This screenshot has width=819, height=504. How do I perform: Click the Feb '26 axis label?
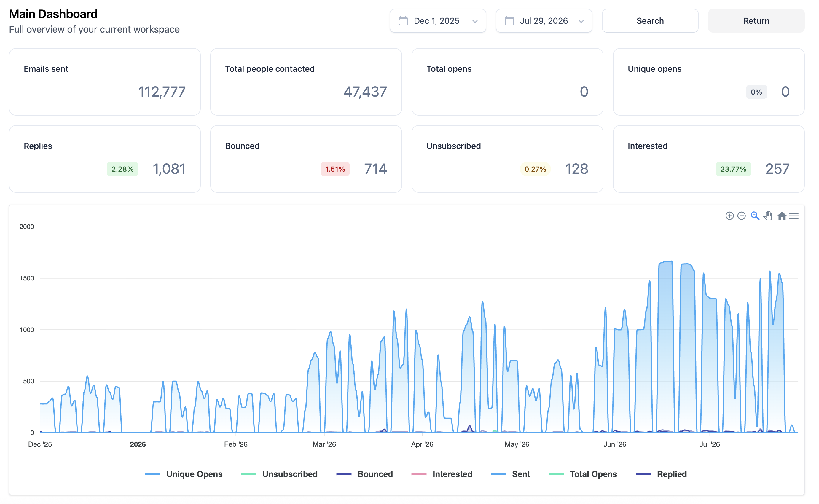236,444
